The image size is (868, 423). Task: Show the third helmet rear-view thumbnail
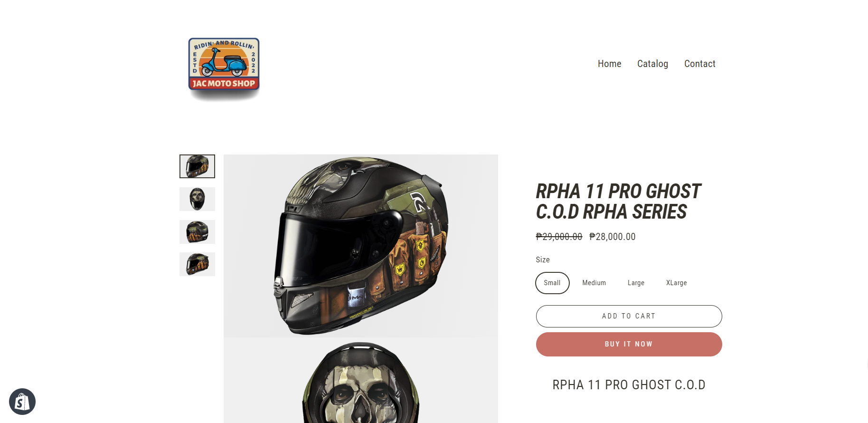197,232
